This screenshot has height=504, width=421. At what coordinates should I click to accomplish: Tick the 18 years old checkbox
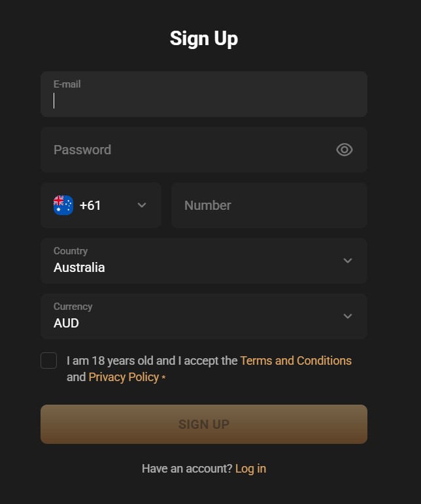pyautogui.click(x=49, y=360)
